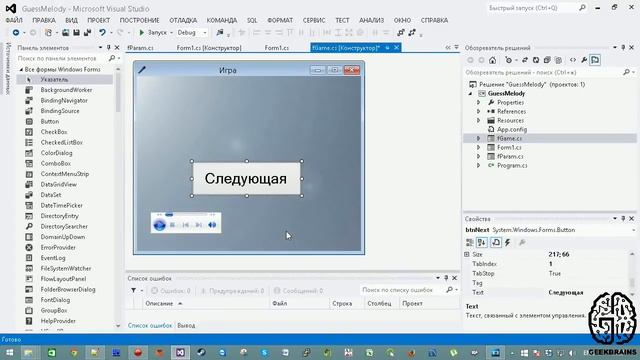
Task: Toggle the Сообщений: 0 messages filter
Action: [x=299, y=291]
